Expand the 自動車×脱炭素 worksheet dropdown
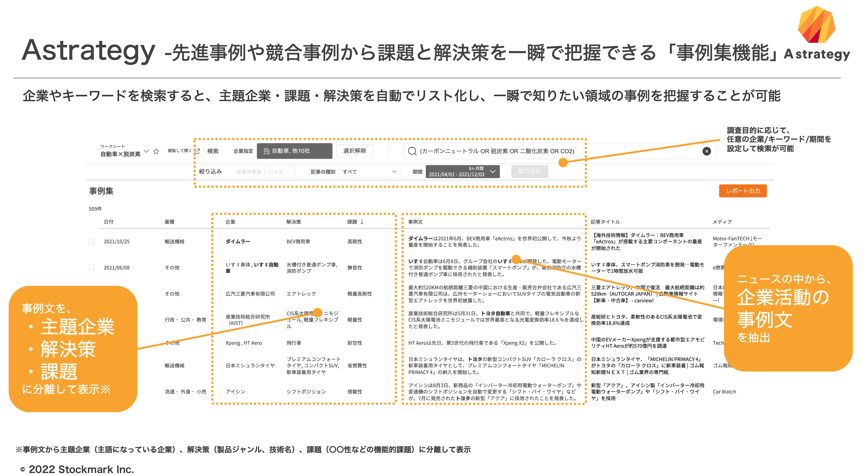 (146, 151)
